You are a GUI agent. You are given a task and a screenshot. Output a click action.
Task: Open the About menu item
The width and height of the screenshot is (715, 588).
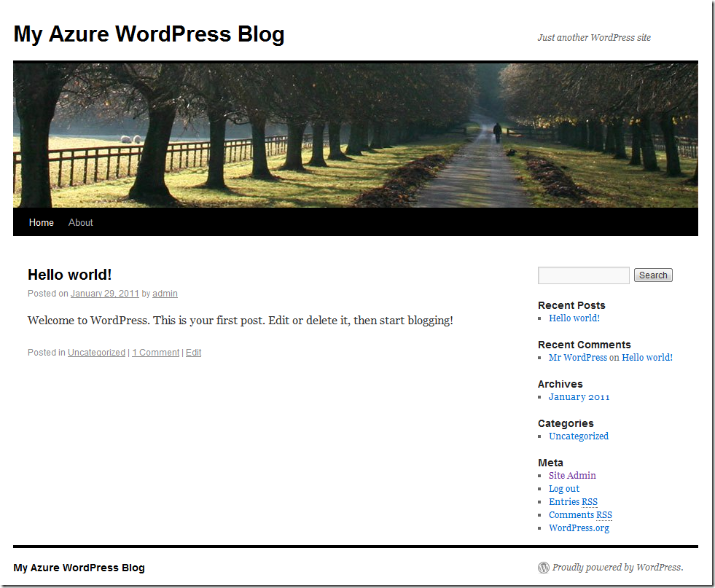click(81, 222)
